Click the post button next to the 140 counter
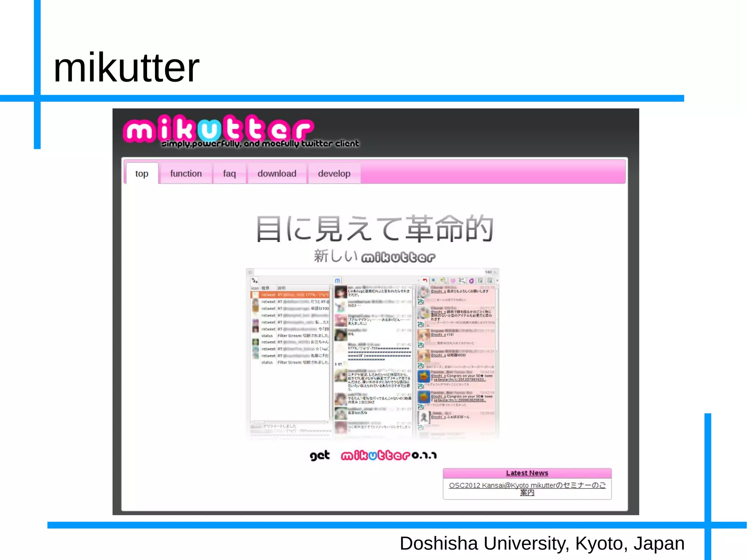This screenshot has width=747, height=560. tap(495, 272)
